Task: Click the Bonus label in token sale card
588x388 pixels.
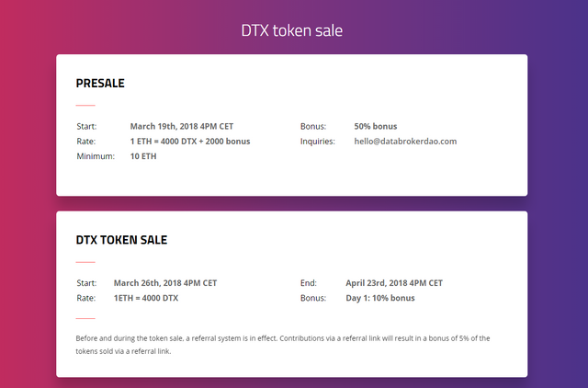Action: (313, 298)
